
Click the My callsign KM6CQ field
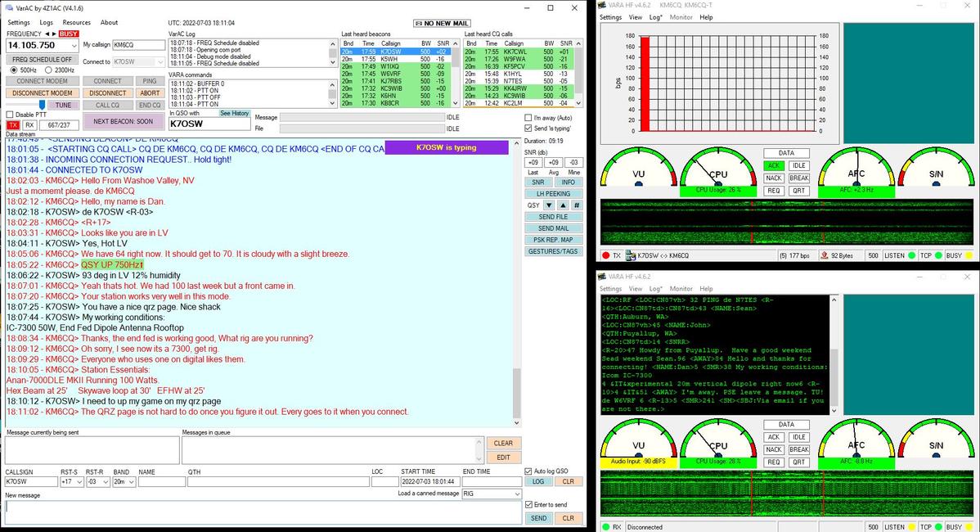point(139,45)
